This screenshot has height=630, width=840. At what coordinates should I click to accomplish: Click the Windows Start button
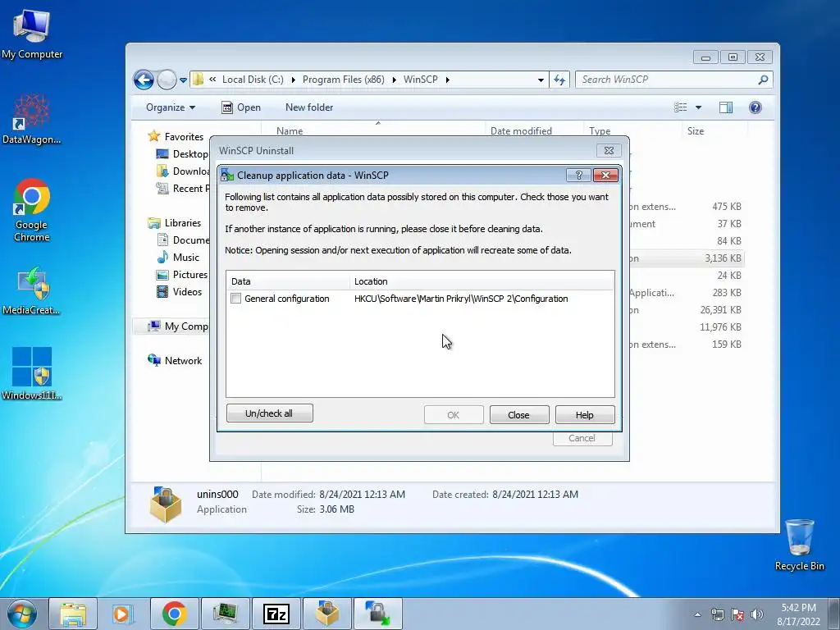tap(22, 614)
